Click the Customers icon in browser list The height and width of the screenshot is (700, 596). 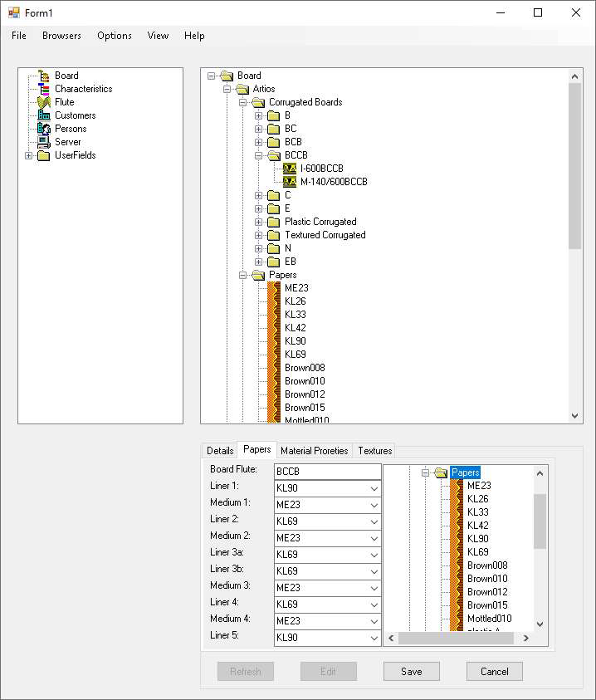(x=44, y=115)
